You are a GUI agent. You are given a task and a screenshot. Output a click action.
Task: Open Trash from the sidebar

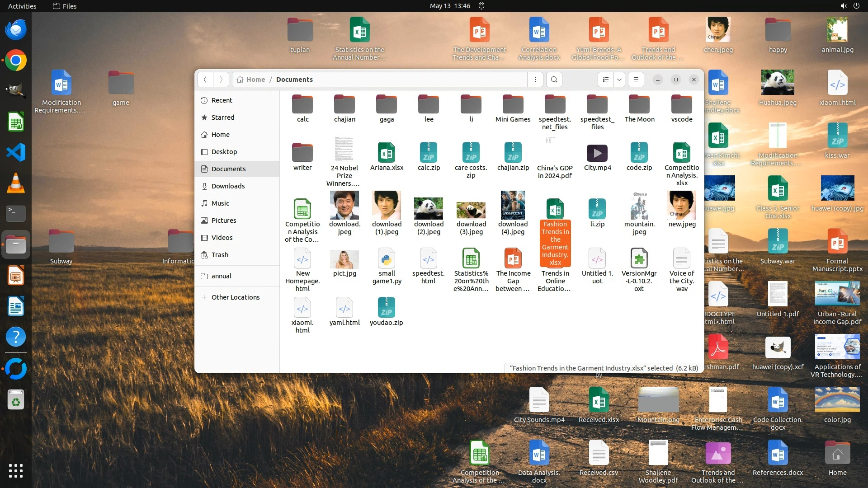(220, 255)
